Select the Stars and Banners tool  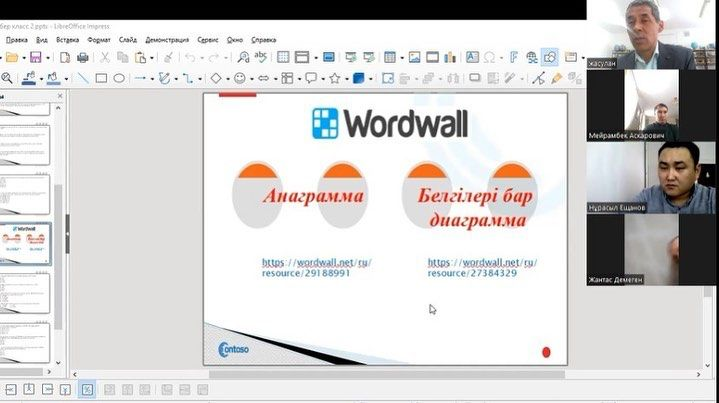click(x=335, y=78)
